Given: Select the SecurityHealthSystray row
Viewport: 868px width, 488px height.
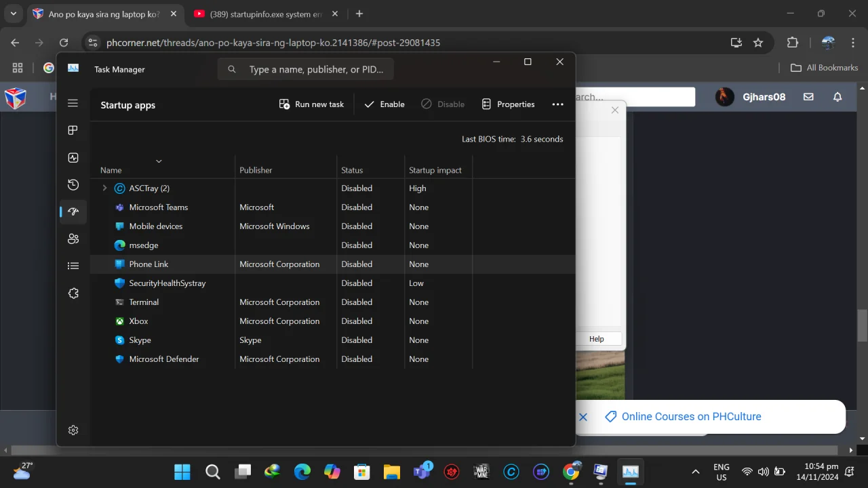Looking at the screenshot, I should coord(332,283).
